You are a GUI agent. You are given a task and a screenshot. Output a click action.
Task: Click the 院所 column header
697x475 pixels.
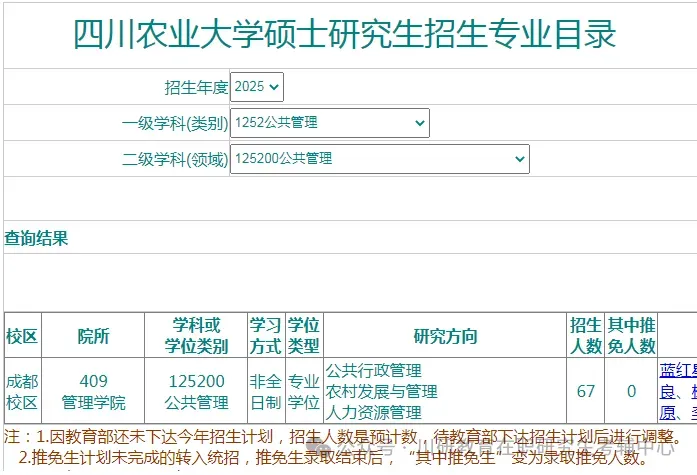(93, 335)
